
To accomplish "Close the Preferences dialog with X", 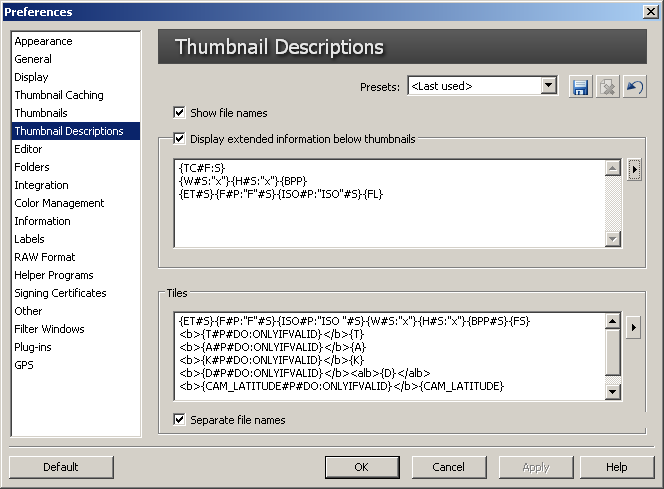I will coord(650,12).
